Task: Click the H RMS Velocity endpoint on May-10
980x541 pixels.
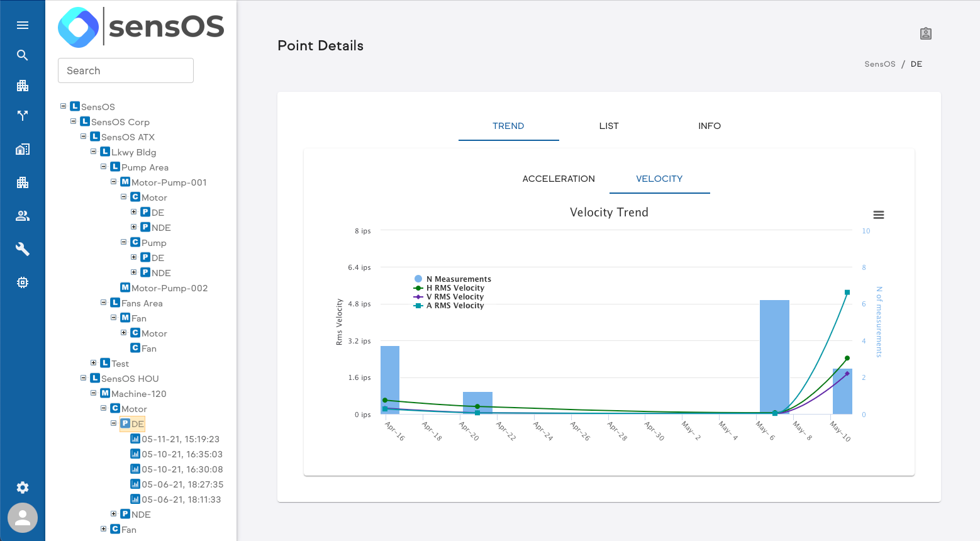Action: (847, 359)
